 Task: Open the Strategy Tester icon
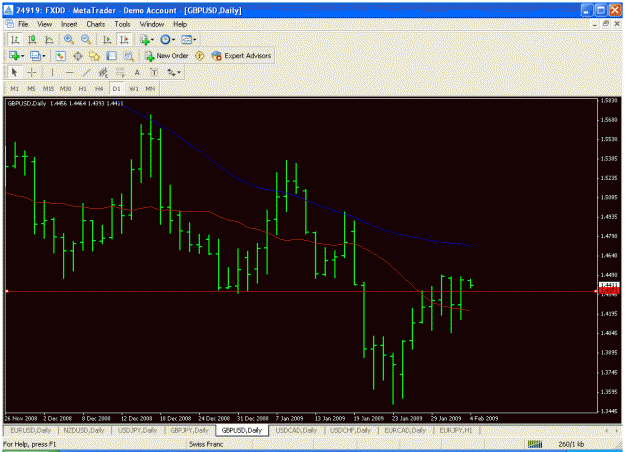129,56
